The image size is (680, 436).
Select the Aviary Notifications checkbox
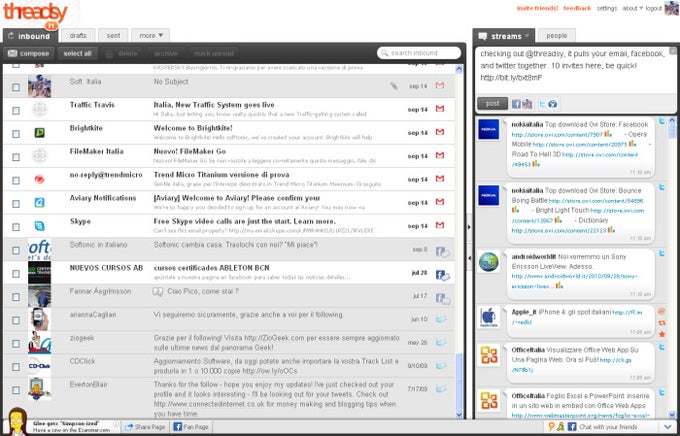pos(16,203)
